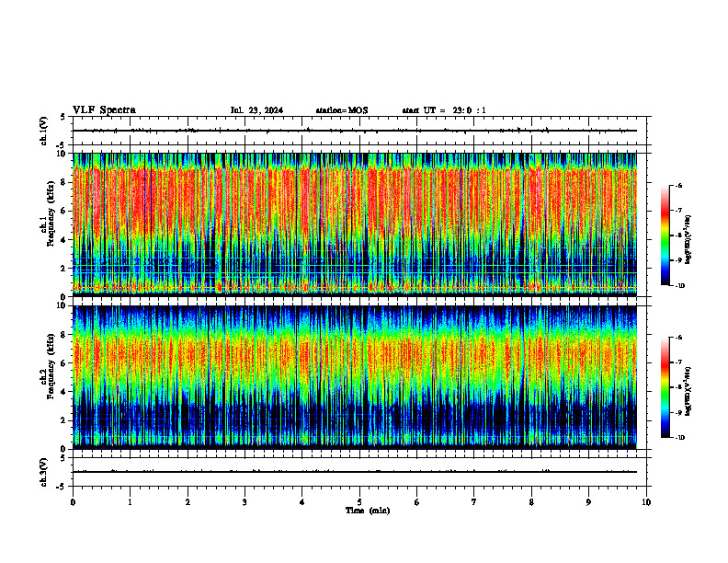Click the ch.2 spectrogram color bar
728x563 pixels.
665,387
